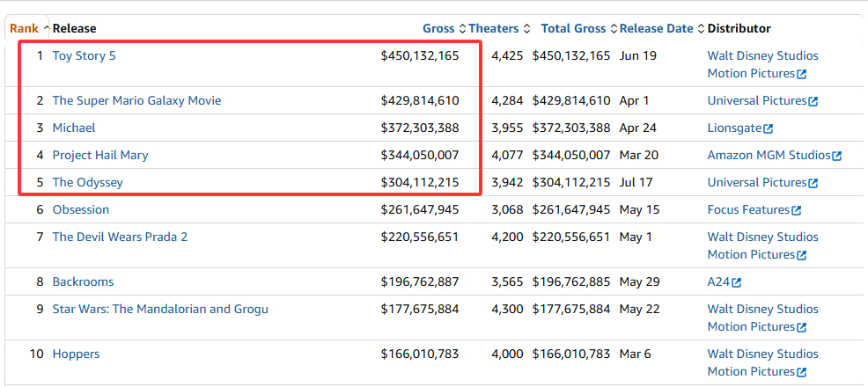Select theater count 4,000
The height and width of the screenshot is (387, 868).
click(x=507, y=354)
